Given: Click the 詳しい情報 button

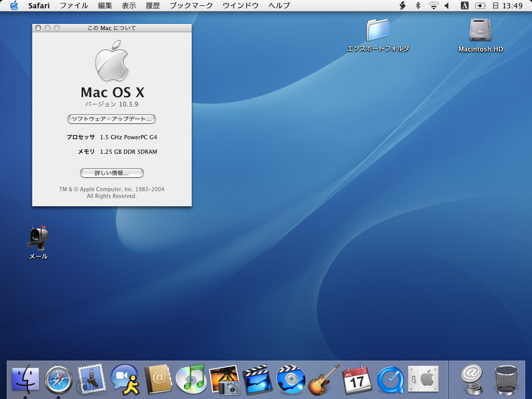Looking at the screenshot, I should click(112, 173).
